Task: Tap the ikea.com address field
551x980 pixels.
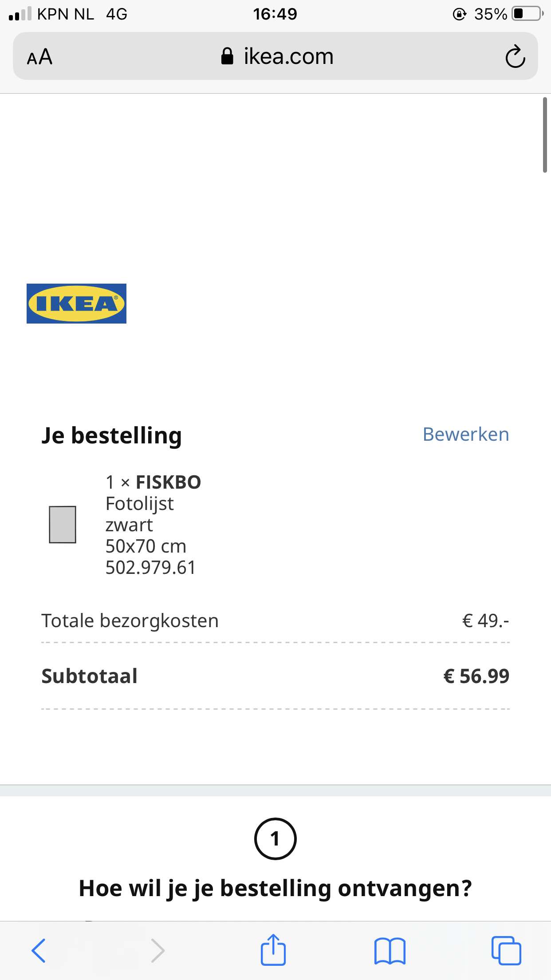Action: [x=288, y=57]
